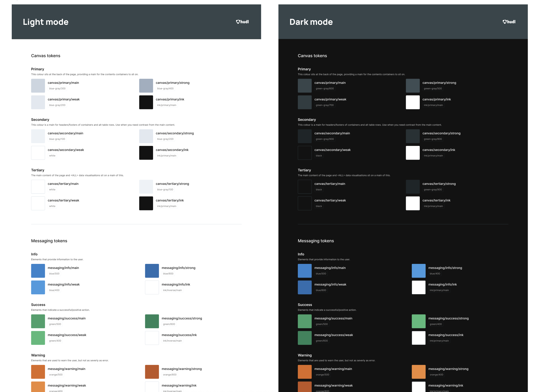The height and width of the screenshot is (392, 541).
Task: Pick Light mode messaging/info/ink swatch
Action: [152, 287]
